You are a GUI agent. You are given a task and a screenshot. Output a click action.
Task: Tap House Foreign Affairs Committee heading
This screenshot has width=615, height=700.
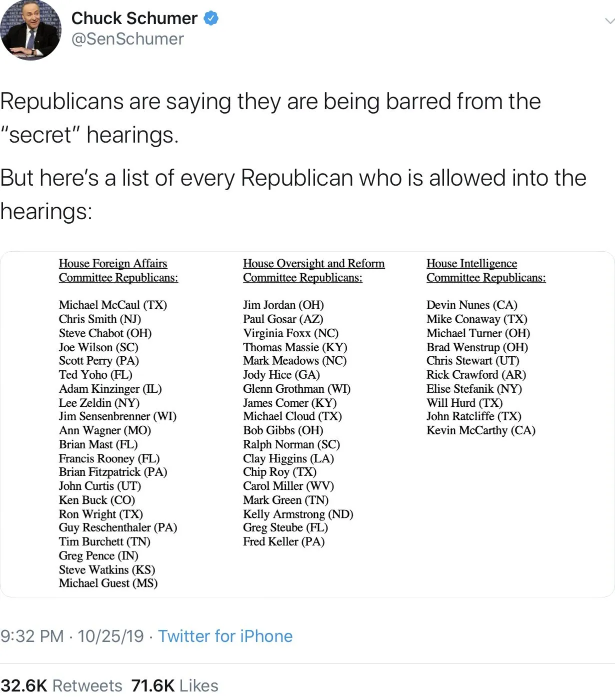point(118,270)
